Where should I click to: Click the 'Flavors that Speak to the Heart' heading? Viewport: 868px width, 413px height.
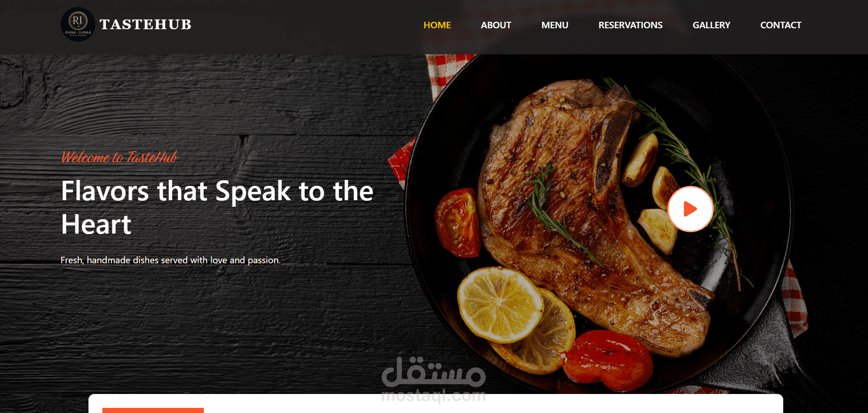[x=217, y=208]
